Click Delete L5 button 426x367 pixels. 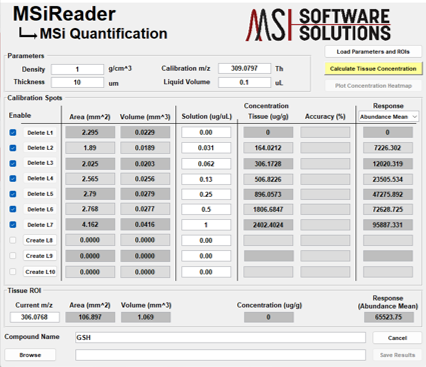click(x=40, y=194)
